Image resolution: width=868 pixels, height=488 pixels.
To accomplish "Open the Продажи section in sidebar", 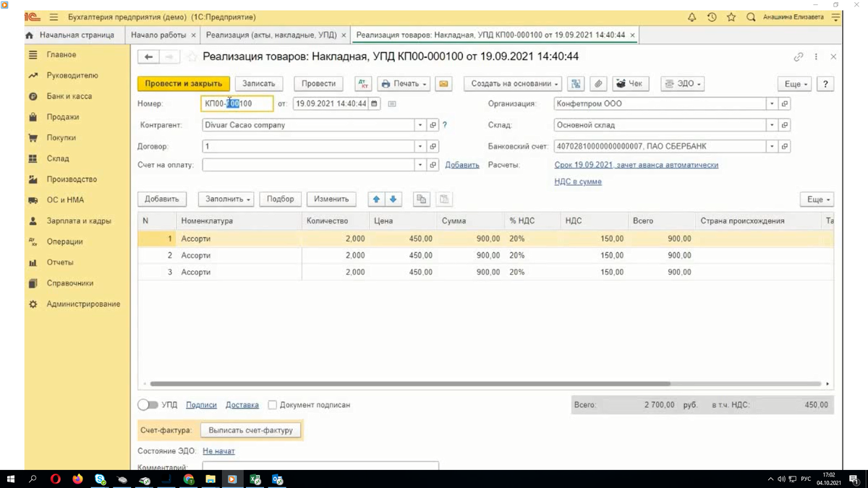I will [x=62, y=117].
